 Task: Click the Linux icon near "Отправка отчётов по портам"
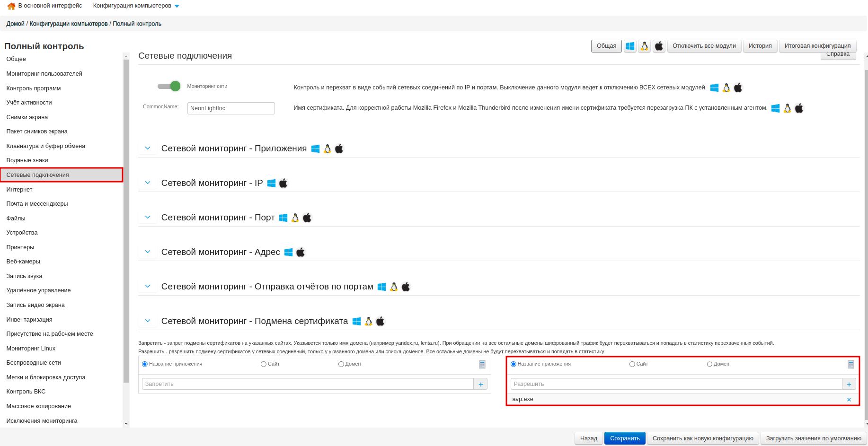pyautogui.click(x=393, y=286)
